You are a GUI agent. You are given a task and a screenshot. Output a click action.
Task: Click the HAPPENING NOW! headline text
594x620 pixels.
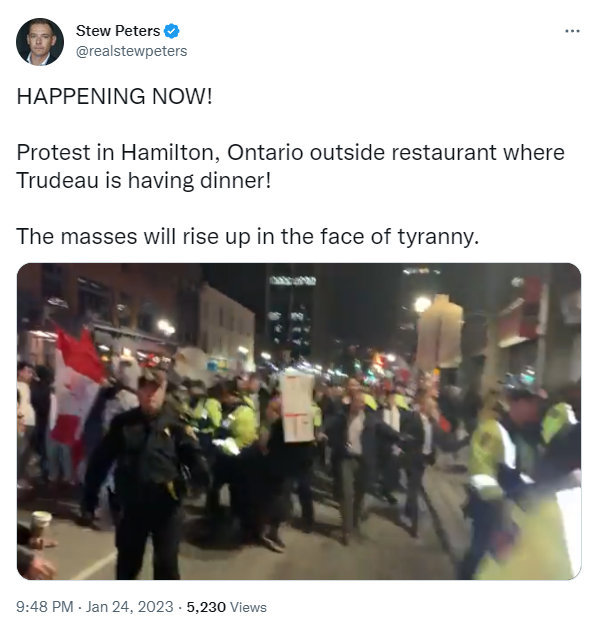tap(115, 96)
